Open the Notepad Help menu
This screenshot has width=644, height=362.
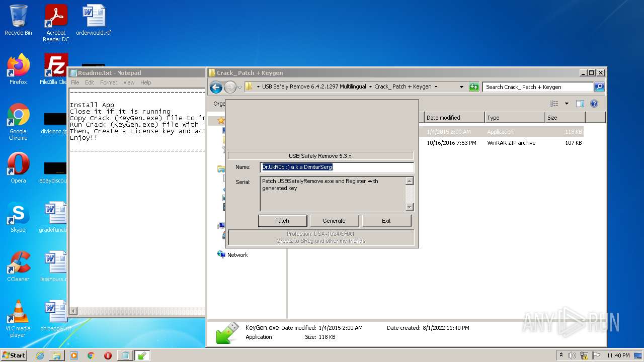click(145, 82)
